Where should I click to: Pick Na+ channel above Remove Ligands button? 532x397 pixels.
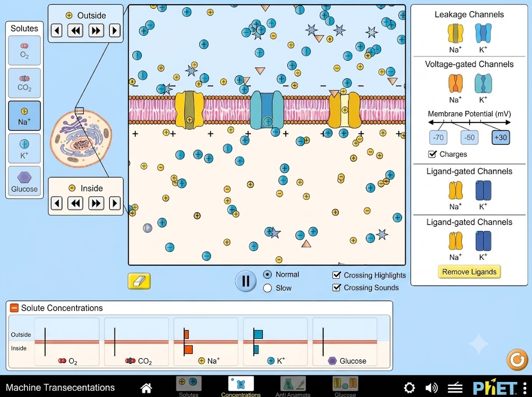pyautogui.click(x=455, y=241)
